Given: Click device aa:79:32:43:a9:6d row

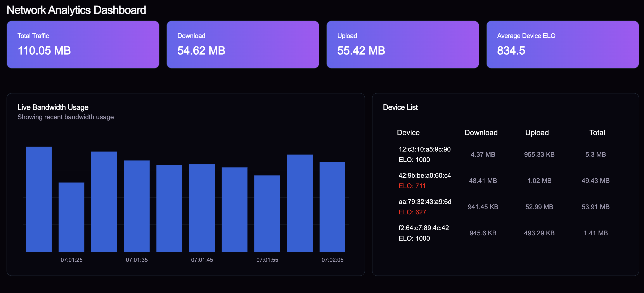Looking at the screenshot, I should [424, 202].
